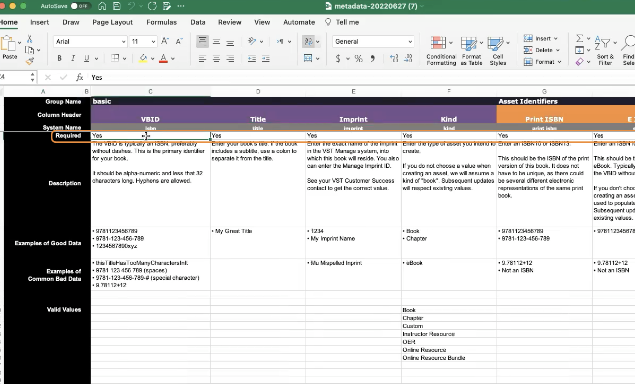Click the Redo circular arrow icon
The height and width of the screenshot is (384, 635).
(152, 6)
